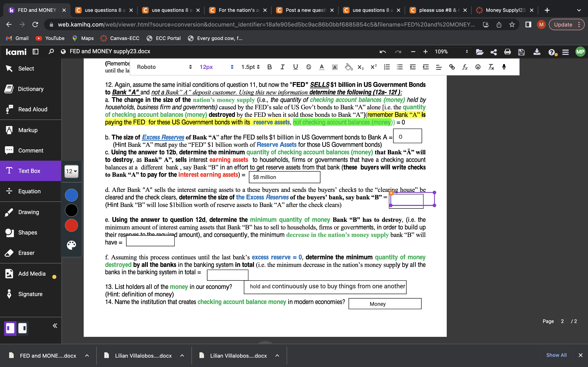588x367 pixels.
Task: Open the custom color palette icon
Action: (71, 245)
